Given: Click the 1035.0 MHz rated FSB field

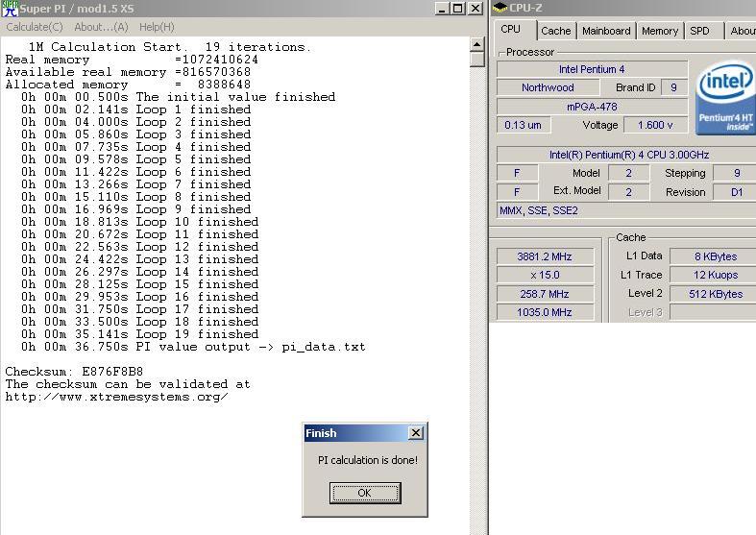Looking at the screenshot, I should [x=545, y=312].
